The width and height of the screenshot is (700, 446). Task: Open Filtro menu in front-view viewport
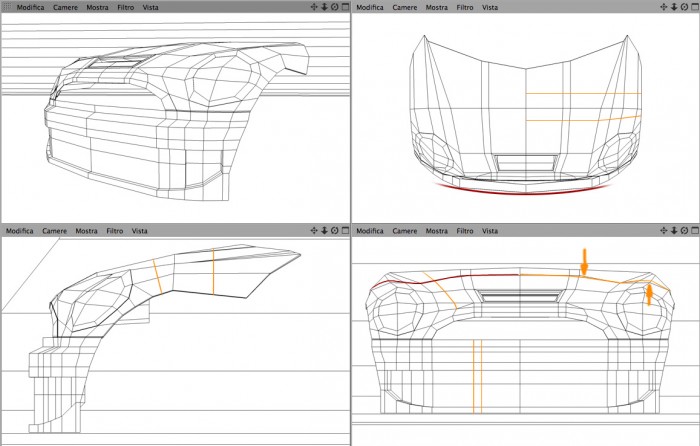(465, 231)
